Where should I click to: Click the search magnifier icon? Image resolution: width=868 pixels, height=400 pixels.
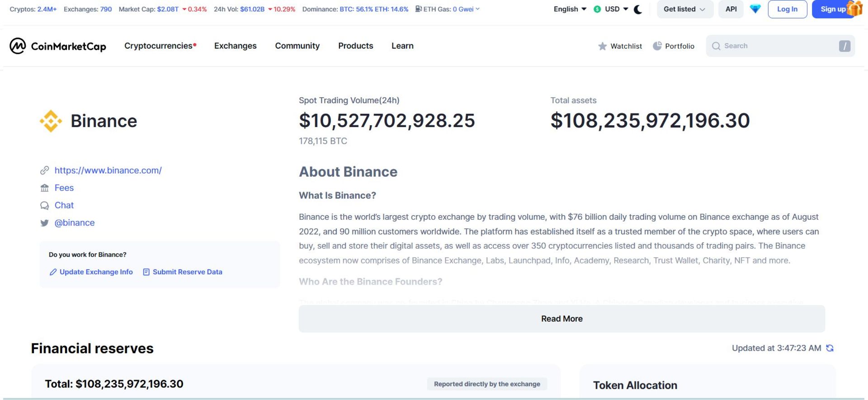click(716, 46)
